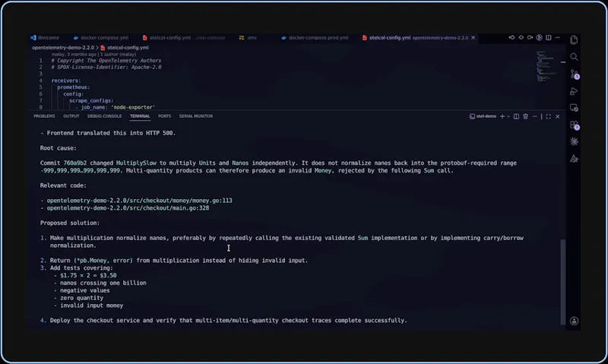The image size is (608, 364).
Task: Click opentelemetry-demo-2.2.0 breadcrumb folder
Action: [63, 48]
